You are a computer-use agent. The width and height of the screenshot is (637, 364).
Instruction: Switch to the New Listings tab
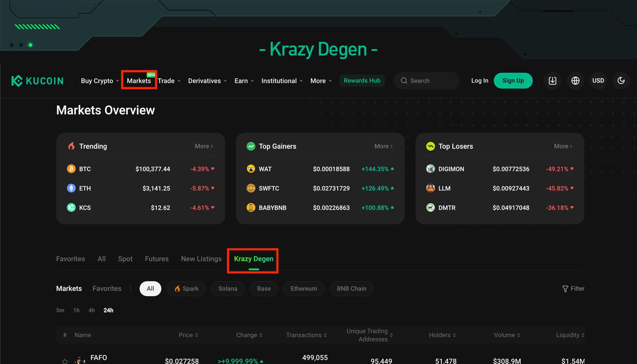[x=201, y=259]
